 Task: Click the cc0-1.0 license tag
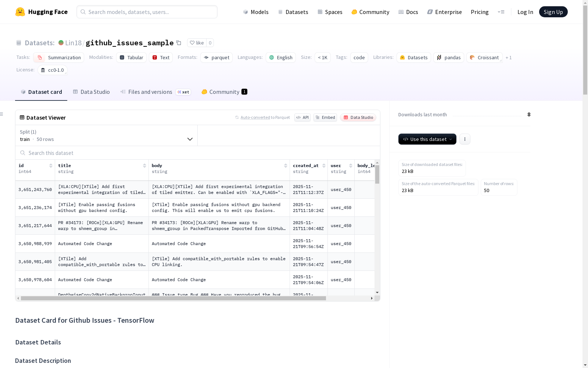pos(53,70)
